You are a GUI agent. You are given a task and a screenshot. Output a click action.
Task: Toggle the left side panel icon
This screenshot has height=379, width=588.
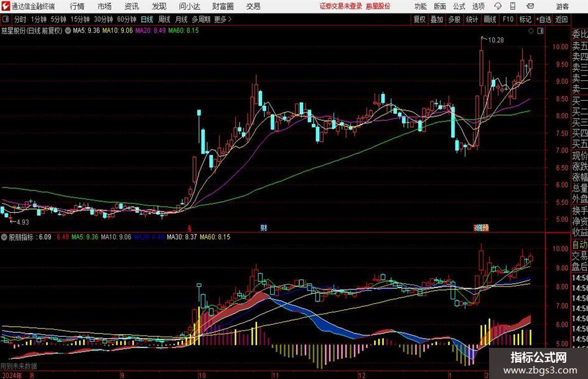click(x=6, y=19)
